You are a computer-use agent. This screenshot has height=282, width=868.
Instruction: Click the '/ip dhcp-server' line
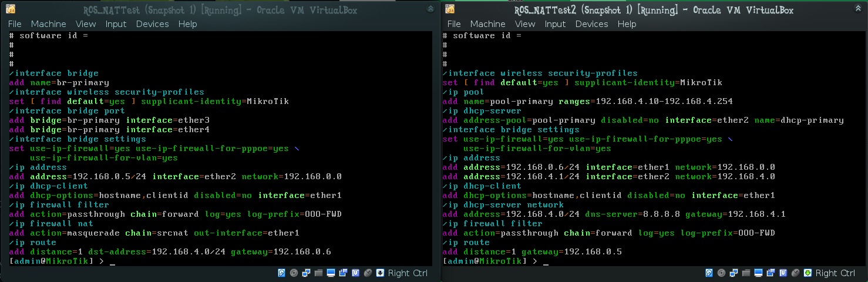tap(482, 111)
